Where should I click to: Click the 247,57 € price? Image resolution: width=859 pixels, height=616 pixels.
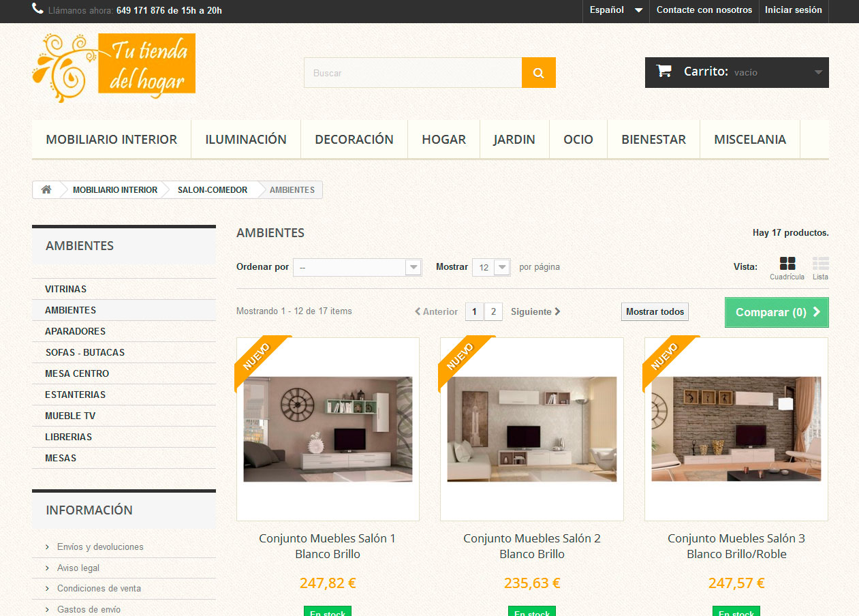(736, 583)
